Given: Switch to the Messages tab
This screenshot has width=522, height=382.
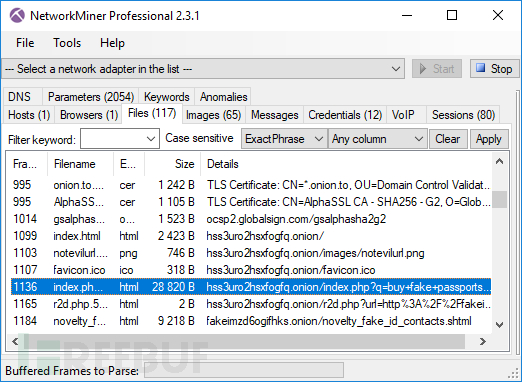Looking at the screenshot, I should coord(275,115).
